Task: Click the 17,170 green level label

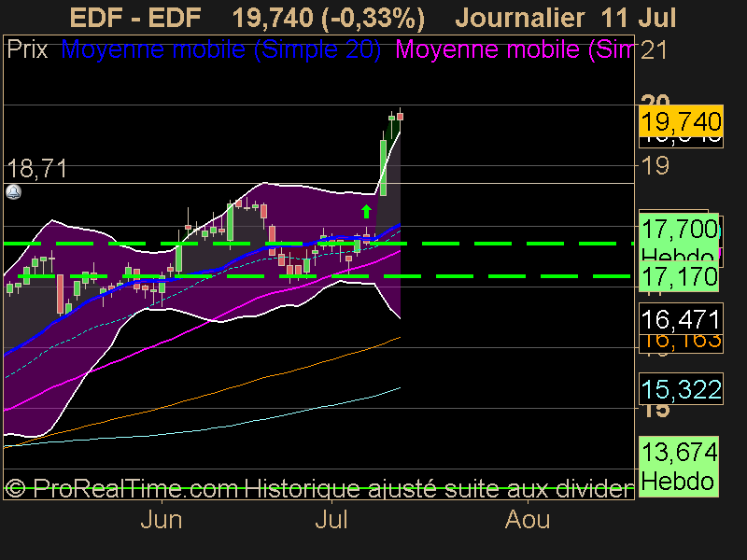Action: [x=679, y=276]
